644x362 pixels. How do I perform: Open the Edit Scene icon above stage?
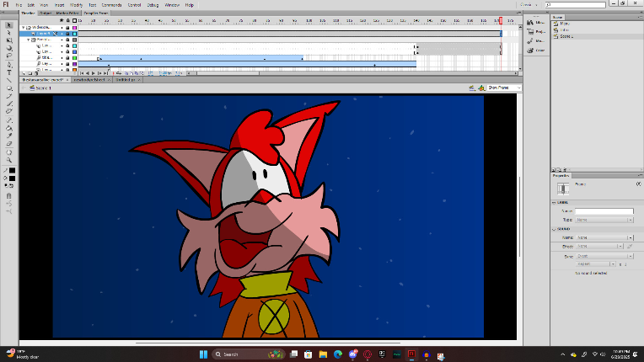pyautogui.click(x=472, y=88)
